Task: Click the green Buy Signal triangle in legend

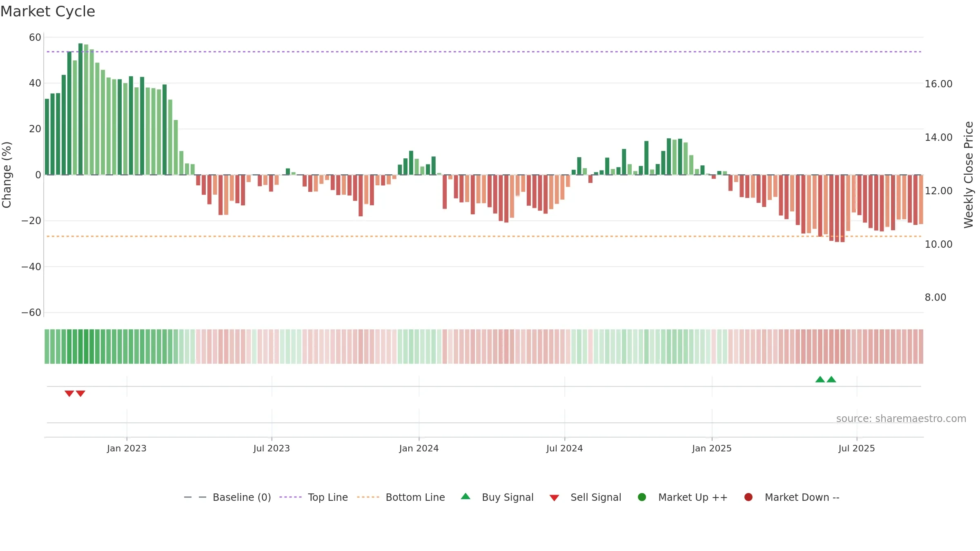Action: coord(465,496)
